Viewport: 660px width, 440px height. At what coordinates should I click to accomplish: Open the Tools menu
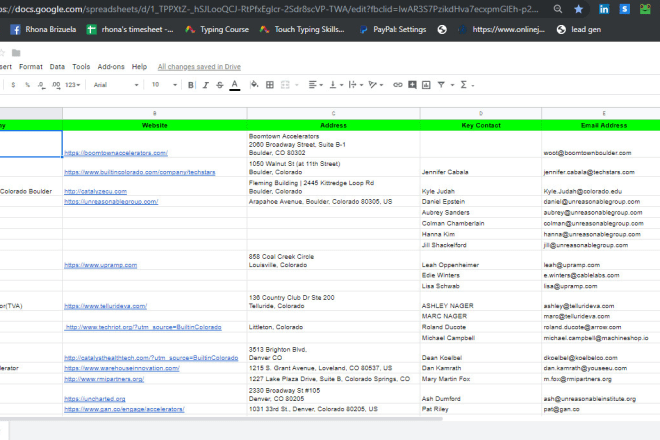(81, 67)
